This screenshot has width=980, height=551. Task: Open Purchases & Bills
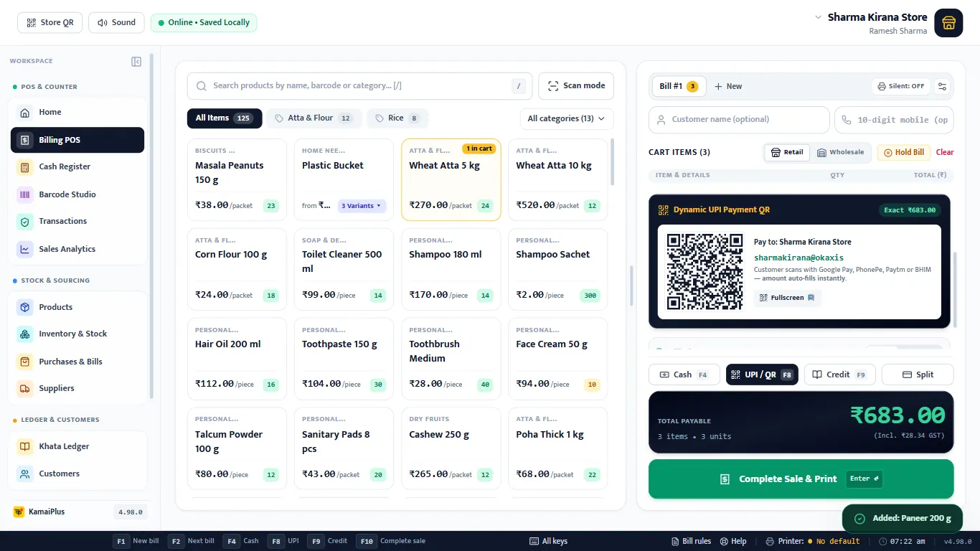[77, 362]
